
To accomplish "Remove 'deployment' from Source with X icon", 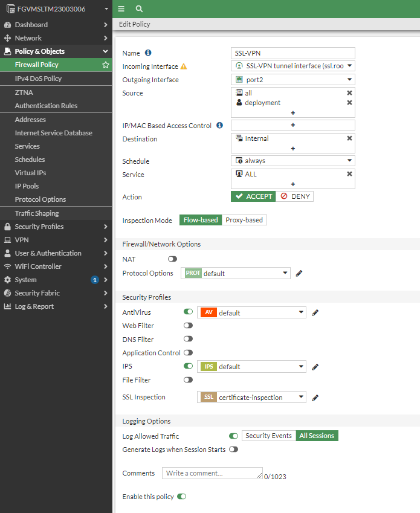I will tap(349, 103).
